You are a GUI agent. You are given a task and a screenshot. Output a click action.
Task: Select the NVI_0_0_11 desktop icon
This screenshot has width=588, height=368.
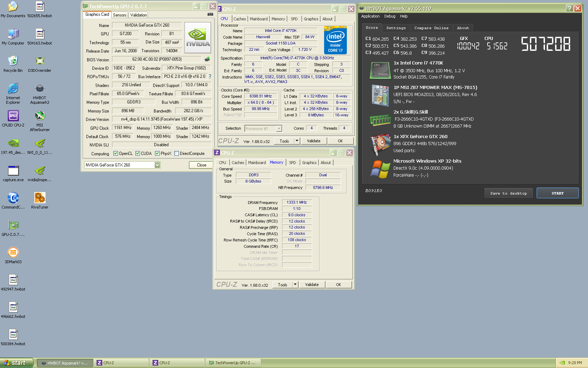coord(40,146)
